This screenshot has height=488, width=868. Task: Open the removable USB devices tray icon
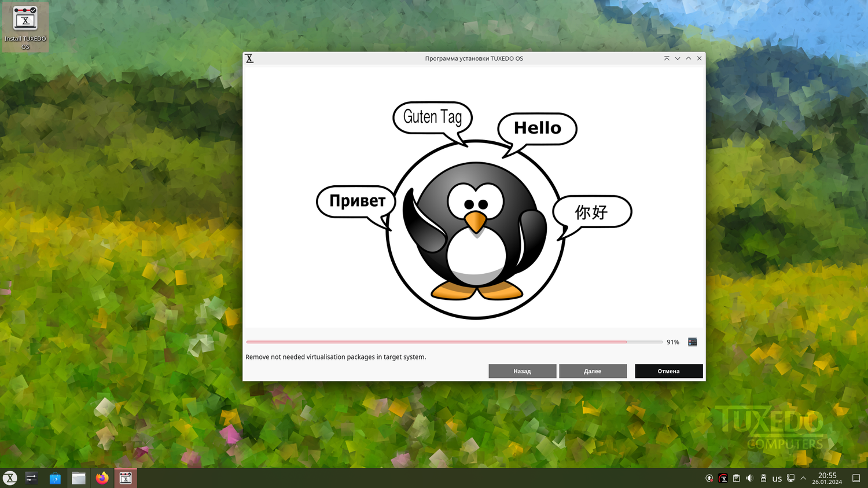pyautogui.click(x=763, y=478)
